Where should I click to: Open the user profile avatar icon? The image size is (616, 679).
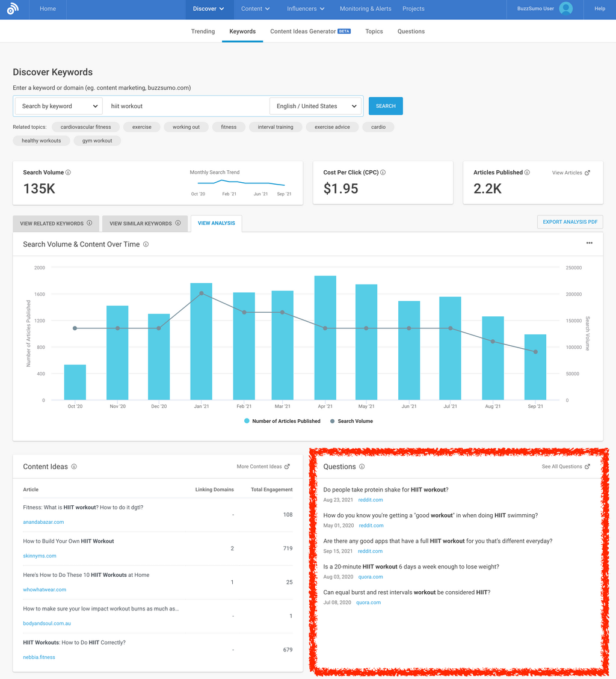(565, 9)
